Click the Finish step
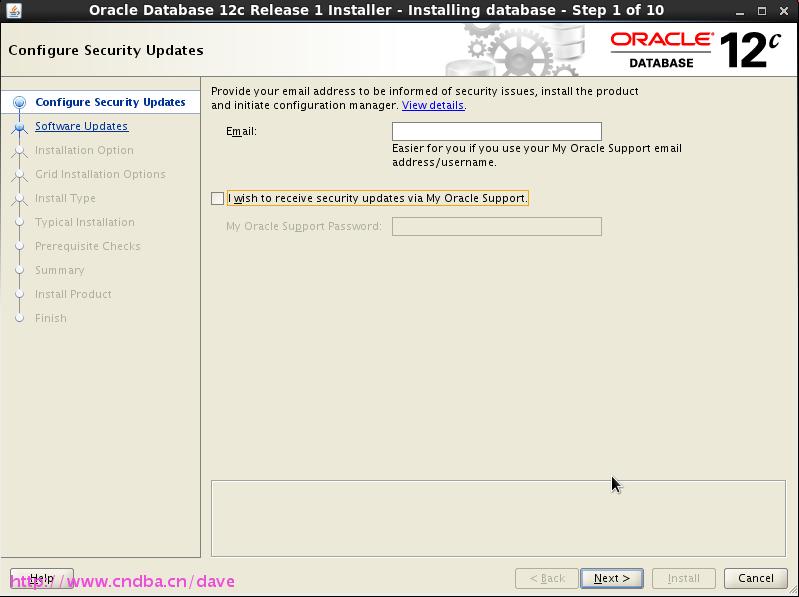This screenshot has width=799, height=597. tap(50, 318)
